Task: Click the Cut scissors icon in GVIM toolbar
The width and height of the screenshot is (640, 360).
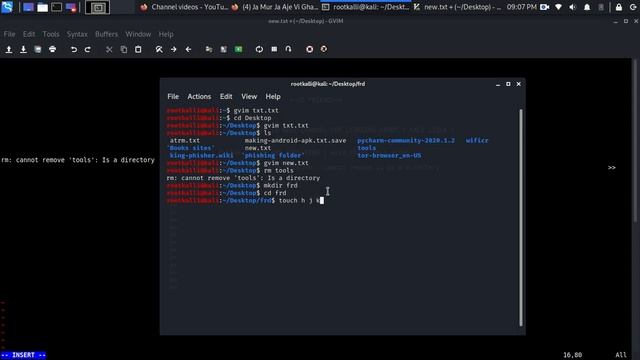Action: click(109, 49)
